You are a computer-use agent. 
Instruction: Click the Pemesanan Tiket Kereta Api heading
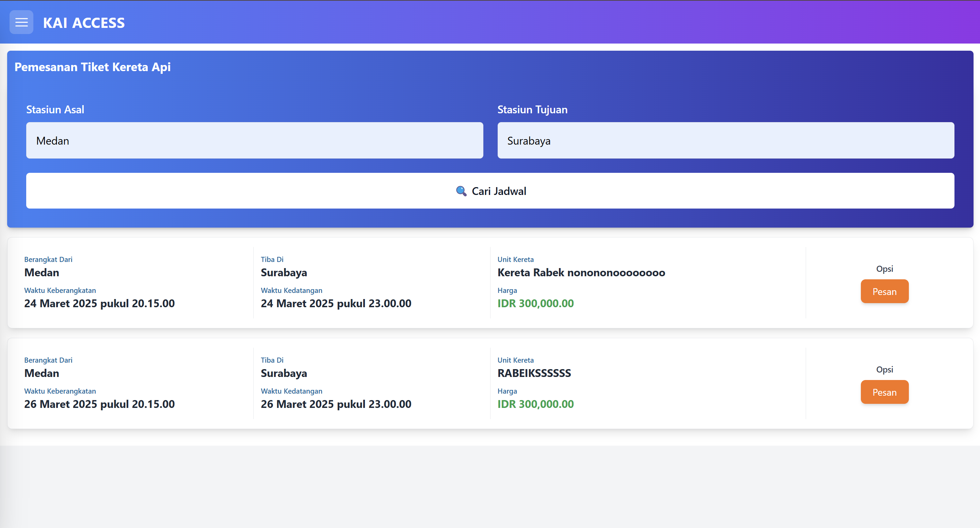93,67
